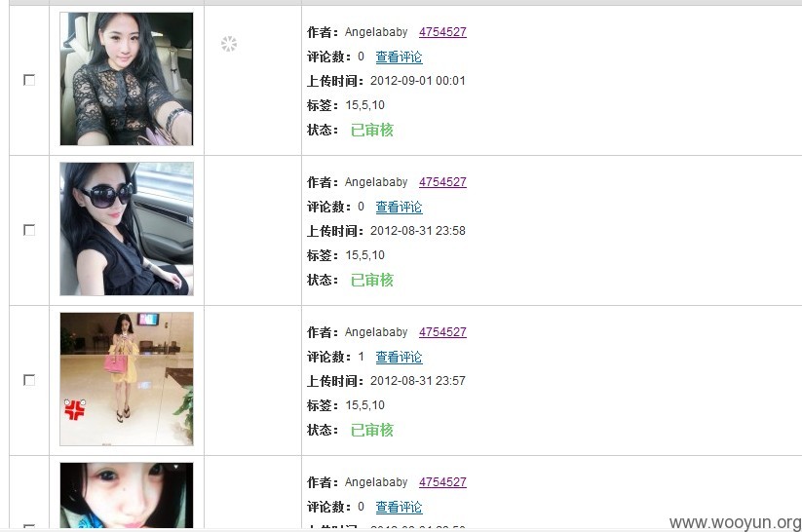Open user ID 4754527 link in second row
Screen dimensions: 802x532
click(442, 182)
